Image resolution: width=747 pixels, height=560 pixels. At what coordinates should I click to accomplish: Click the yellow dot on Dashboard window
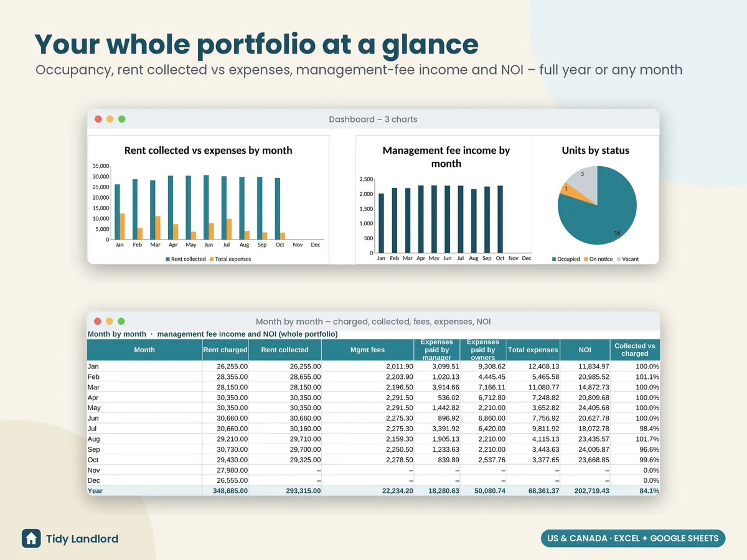pyautogui.click(x=110, y=119)
